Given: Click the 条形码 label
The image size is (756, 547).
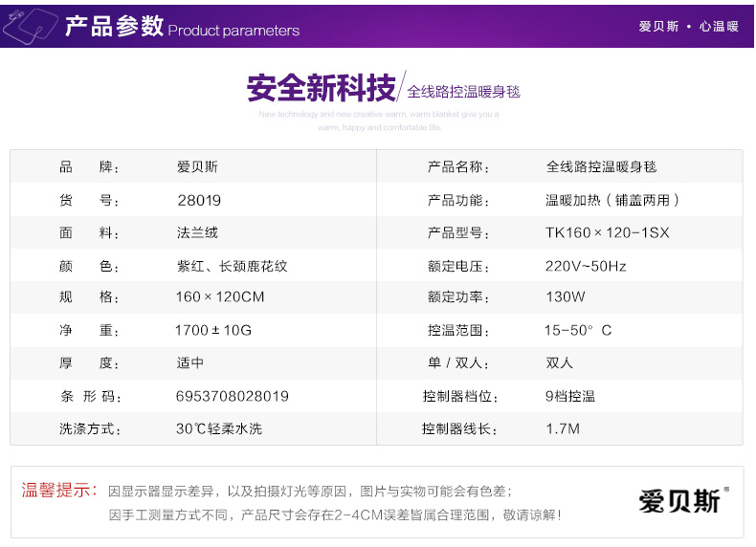Looking at the screenshot, I should tap(91, 396).
